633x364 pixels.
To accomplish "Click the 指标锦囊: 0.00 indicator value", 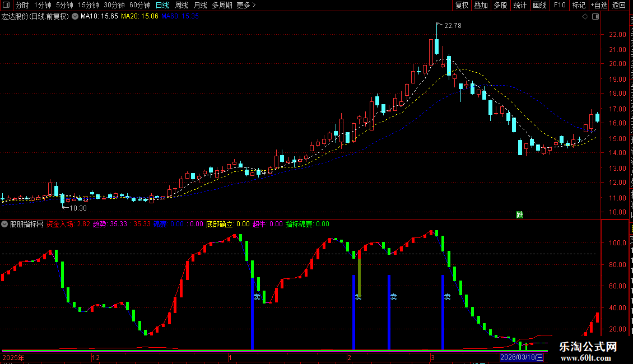I will [308, 224].
